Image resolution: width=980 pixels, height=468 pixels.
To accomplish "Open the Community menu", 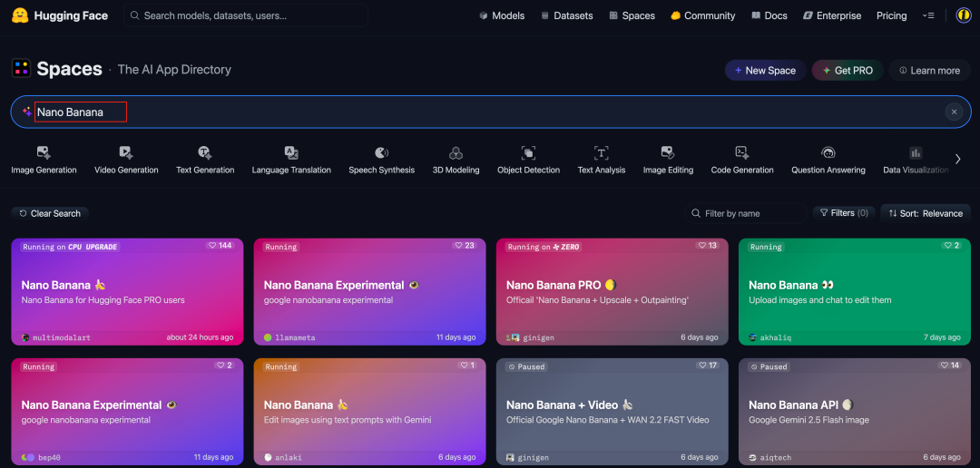I will (702, 15).
